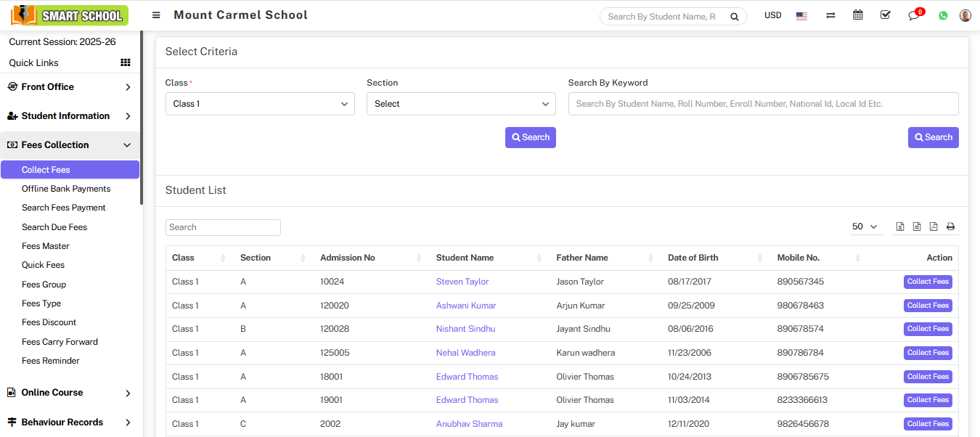Click the WhatsApp icon in header
980x437 pixels.
coord(943,15)
